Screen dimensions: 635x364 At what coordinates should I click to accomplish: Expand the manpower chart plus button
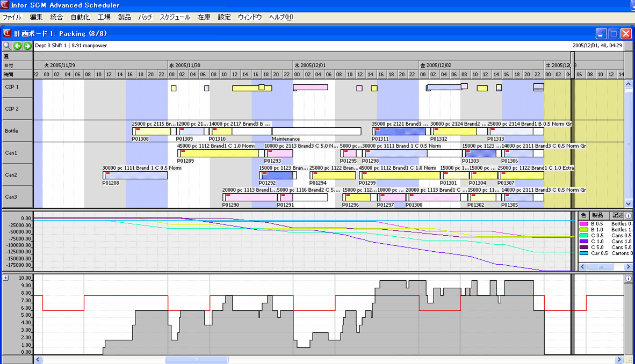click(5, 278)
